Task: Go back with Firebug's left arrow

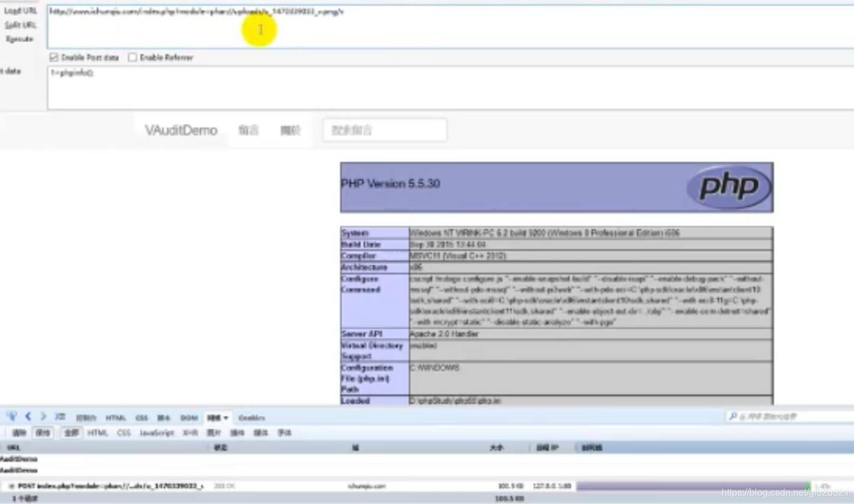Action: 28,416
